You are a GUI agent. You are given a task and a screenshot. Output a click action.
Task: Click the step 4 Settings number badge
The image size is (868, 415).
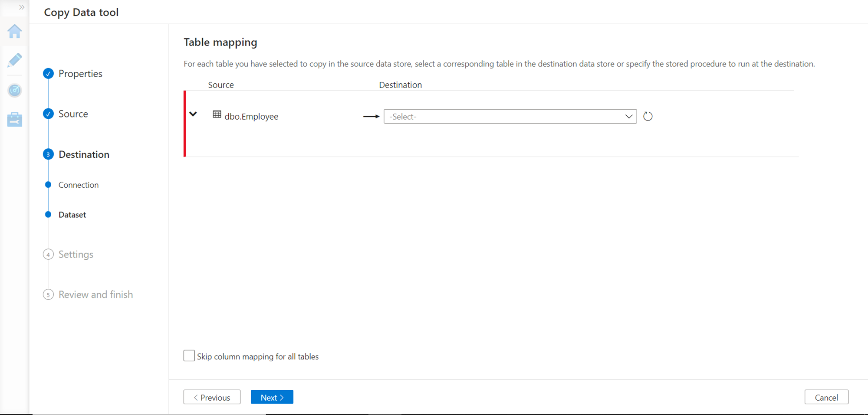point(48,254)
